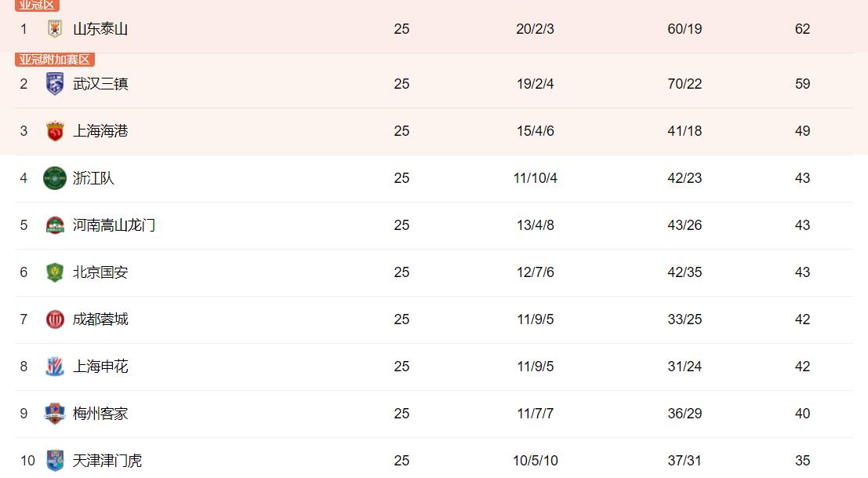Click the Zhejiang (浙江队) green round logo
868x478 pixels.
click(x=54, y=178)
